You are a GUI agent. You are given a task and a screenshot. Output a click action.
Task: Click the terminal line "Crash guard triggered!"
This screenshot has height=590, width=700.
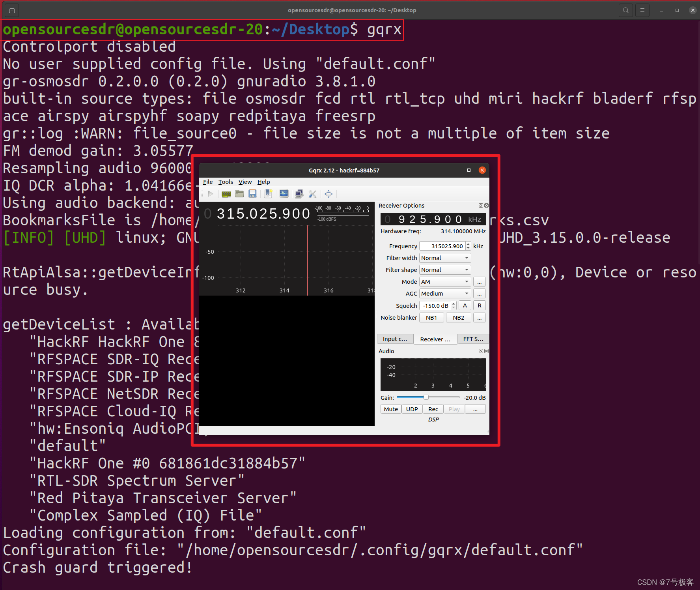97,568
